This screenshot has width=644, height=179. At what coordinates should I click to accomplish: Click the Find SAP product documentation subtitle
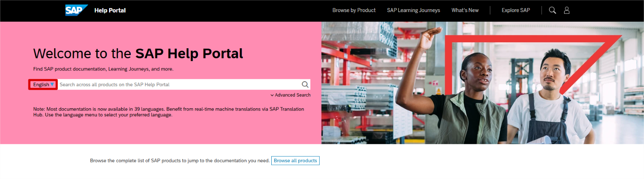[x=103, y=69]
